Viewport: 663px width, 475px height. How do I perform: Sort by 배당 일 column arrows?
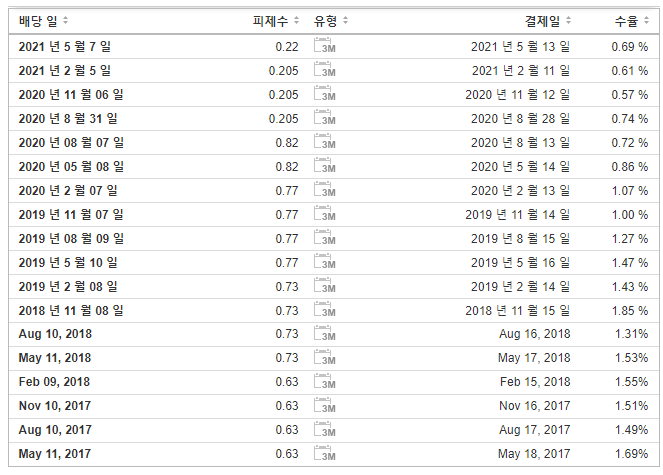(x=66, y=20)
